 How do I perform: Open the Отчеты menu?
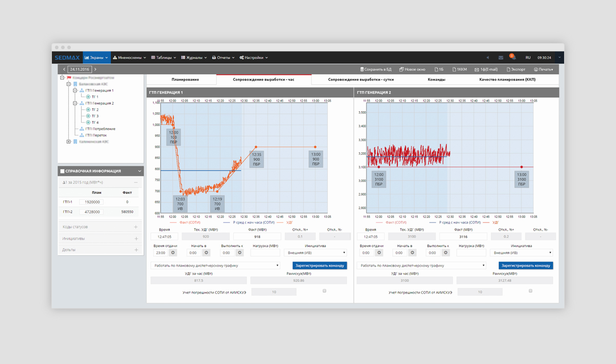(x=223, y=58)
